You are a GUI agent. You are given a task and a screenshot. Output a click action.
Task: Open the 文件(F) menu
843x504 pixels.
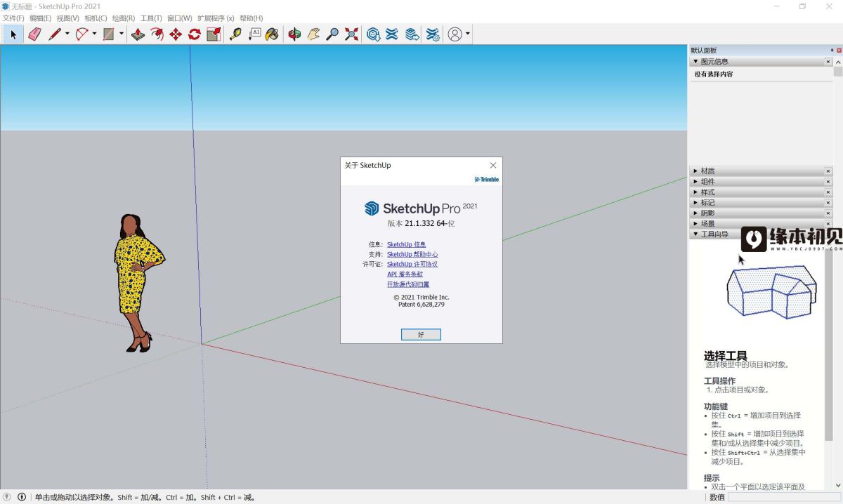pyautogui.click(x=13, y=18)
